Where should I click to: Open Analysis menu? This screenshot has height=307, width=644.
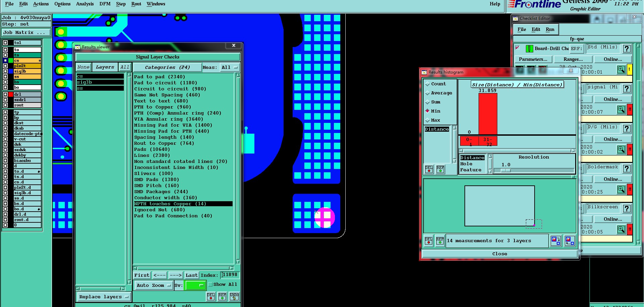(x=85, y=4)
